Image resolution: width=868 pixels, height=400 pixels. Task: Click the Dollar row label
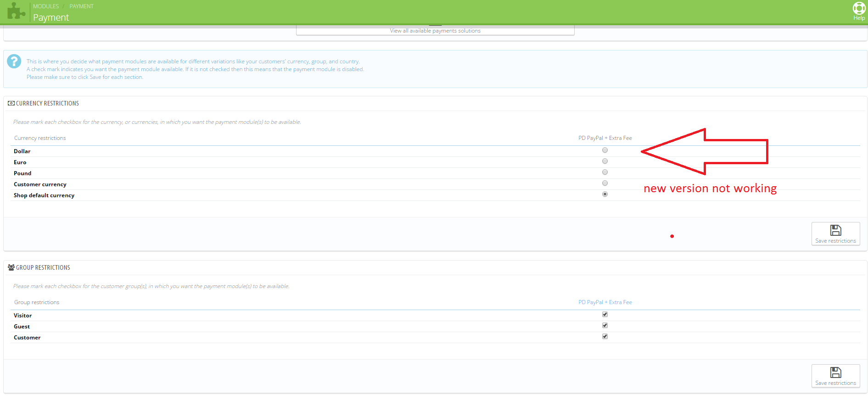click(x=22, y=151)
